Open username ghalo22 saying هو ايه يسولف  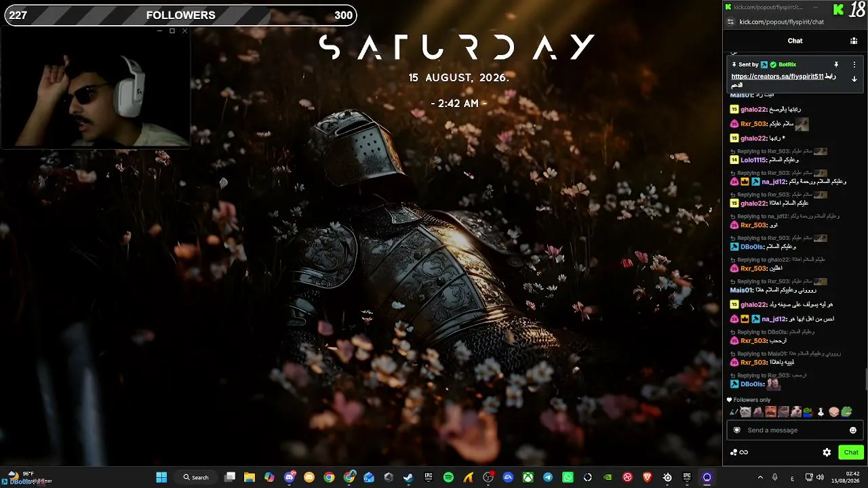click(x=753, y=305)
